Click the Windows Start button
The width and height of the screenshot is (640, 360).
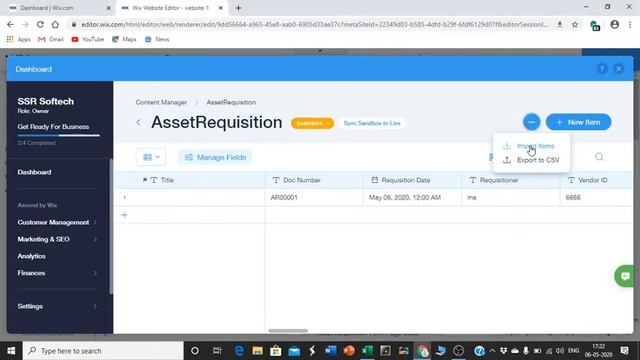click(11, 351)
